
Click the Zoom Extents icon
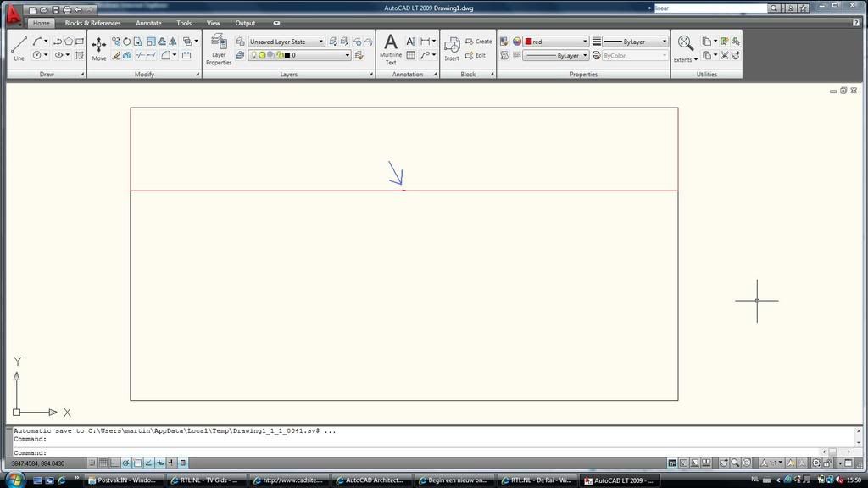685,44
